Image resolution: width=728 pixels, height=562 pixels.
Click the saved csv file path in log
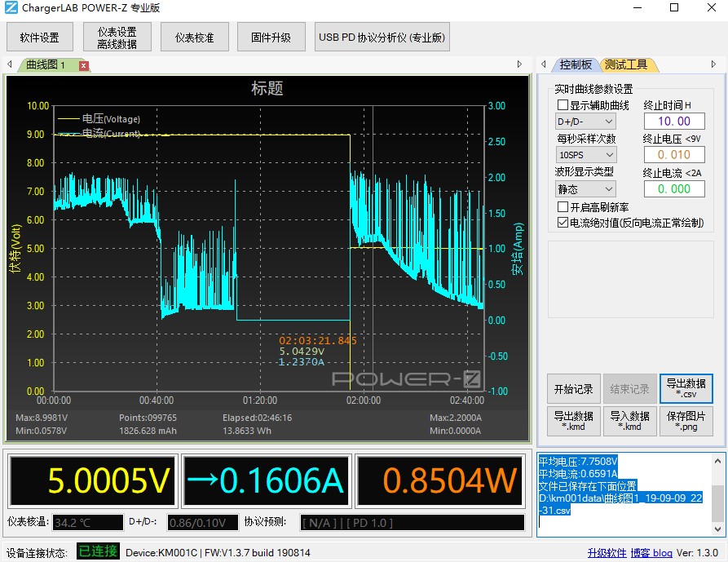click(620, 504)
